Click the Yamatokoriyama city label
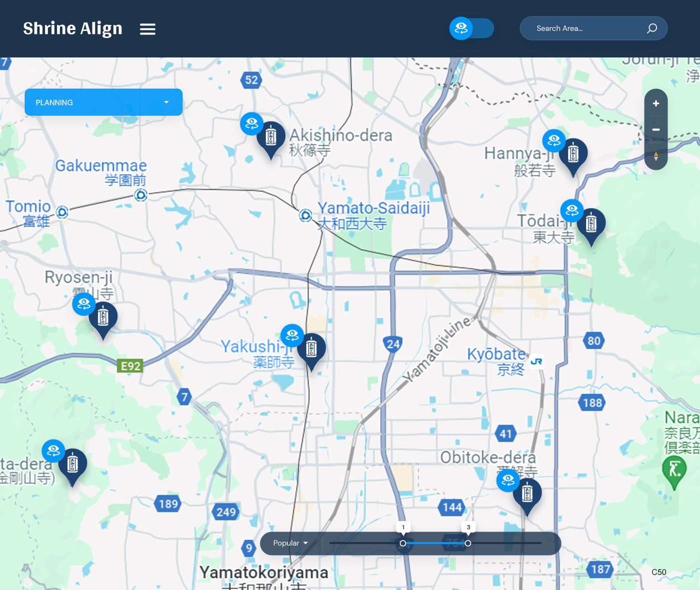 [264, 573]
